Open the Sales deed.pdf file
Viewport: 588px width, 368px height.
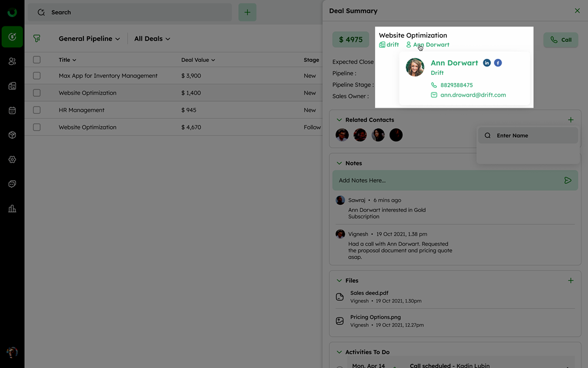coord(369,293)
